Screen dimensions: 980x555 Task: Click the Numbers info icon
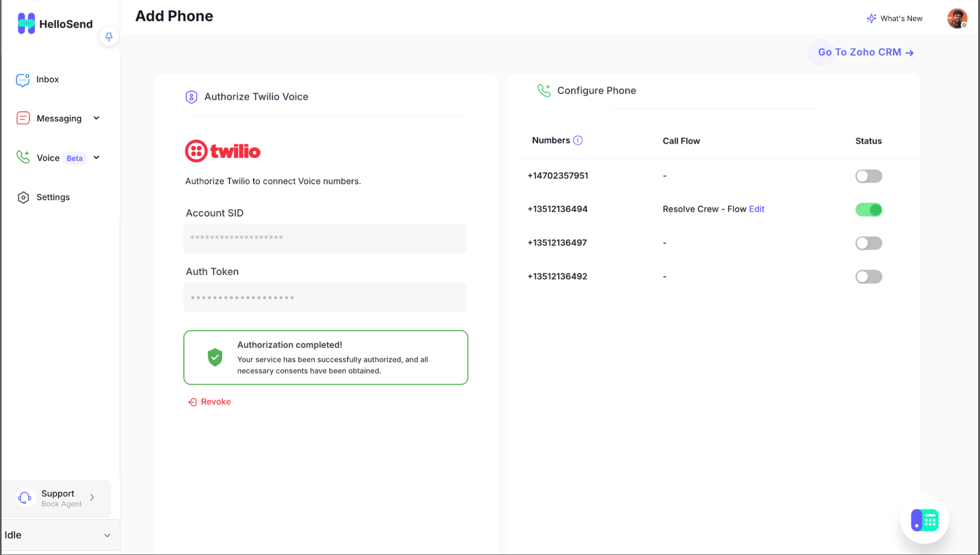click(578, 140)
